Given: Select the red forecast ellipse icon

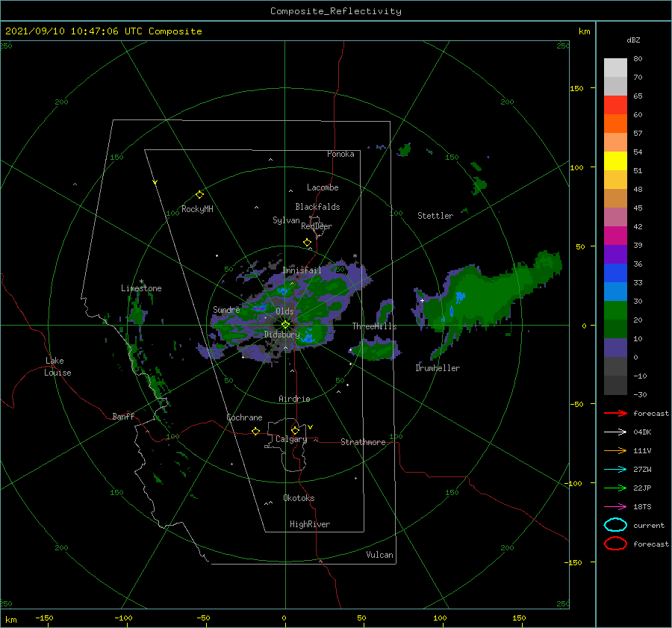Looking at the screenshot, I should (615, 544).
